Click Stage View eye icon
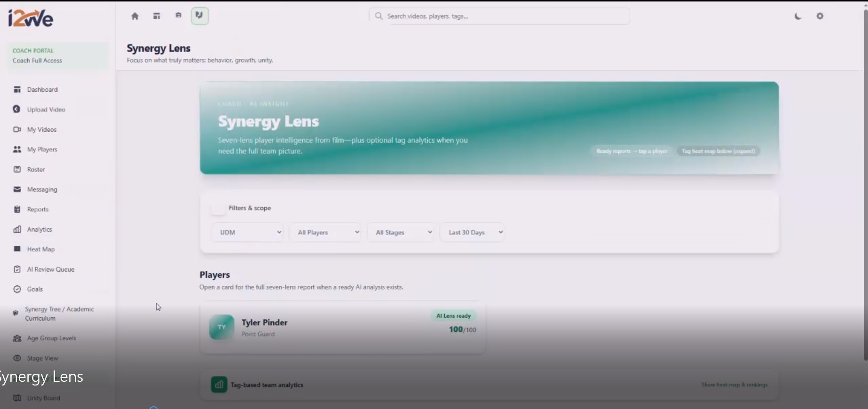Image resolution: width=868 pixels, height=409 pixels. point(17,358)
